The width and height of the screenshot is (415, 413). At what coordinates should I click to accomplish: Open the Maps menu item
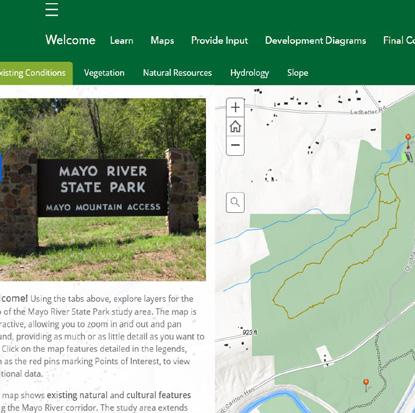click(x=162, y=41)
